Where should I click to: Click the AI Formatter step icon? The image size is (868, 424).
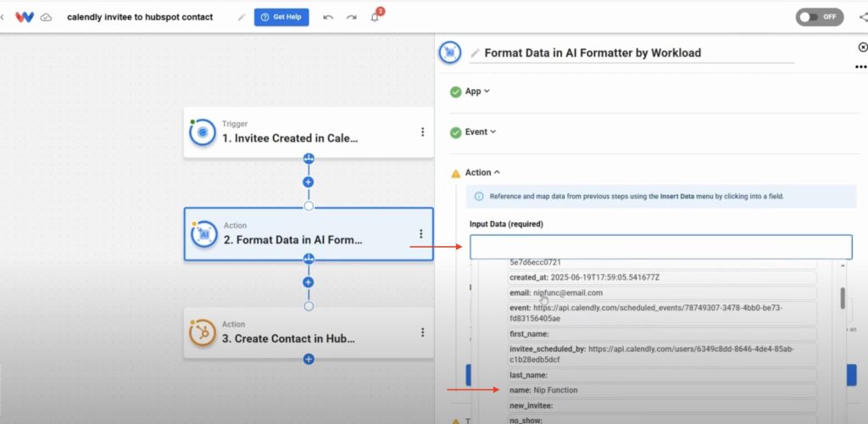tap(203, 234)
